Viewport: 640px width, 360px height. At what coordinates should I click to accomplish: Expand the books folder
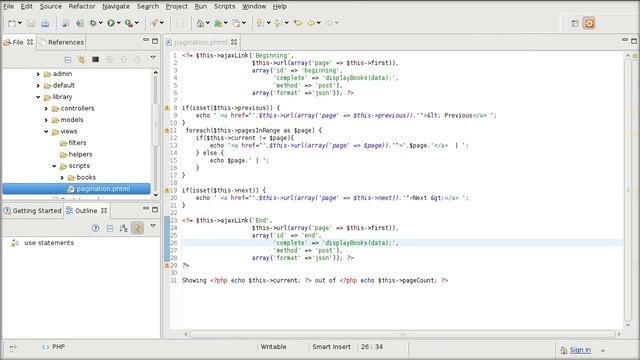tap(62, 178)
